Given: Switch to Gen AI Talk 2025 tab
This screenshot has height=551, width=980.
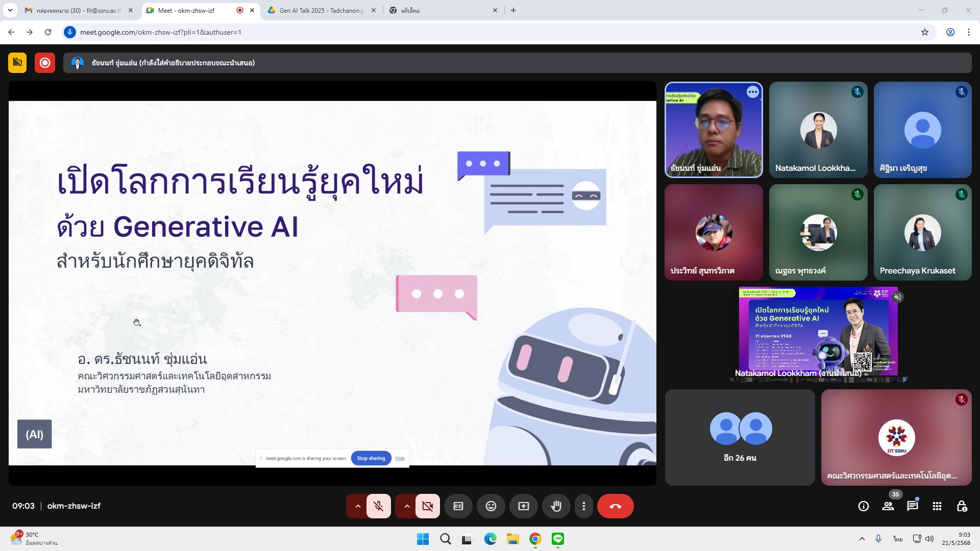Looking at the screenshot, I should pos(322,10).
